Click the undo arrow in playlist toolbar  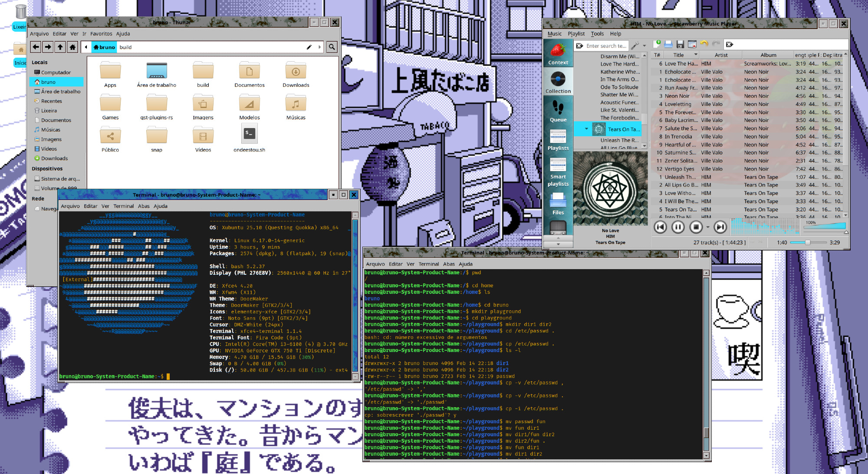point(704,44)
